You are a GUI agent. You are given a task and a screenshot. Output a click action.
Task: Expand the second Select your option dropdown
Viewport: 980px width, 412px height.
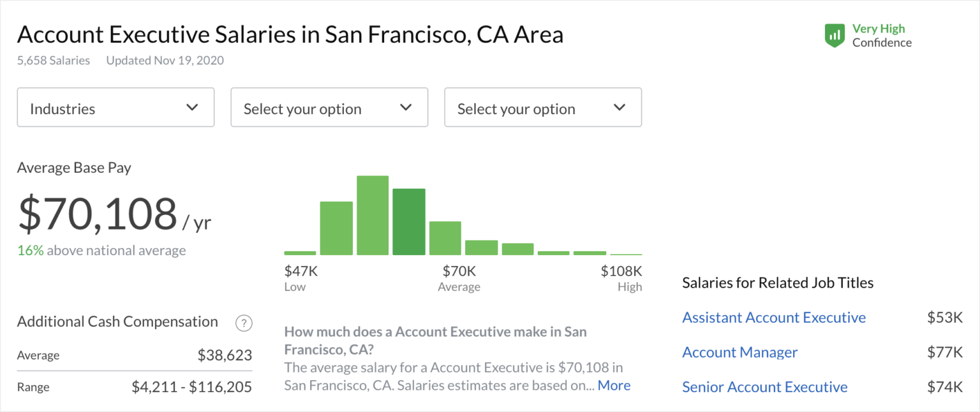(x=543, y=107)
